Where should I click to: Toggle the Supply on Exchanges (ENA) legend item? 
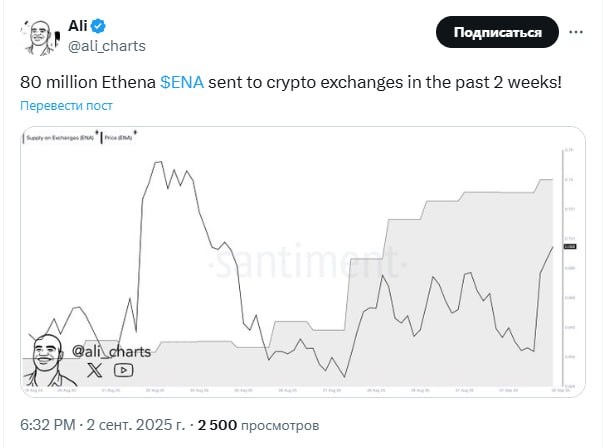(x=60, y=138)
